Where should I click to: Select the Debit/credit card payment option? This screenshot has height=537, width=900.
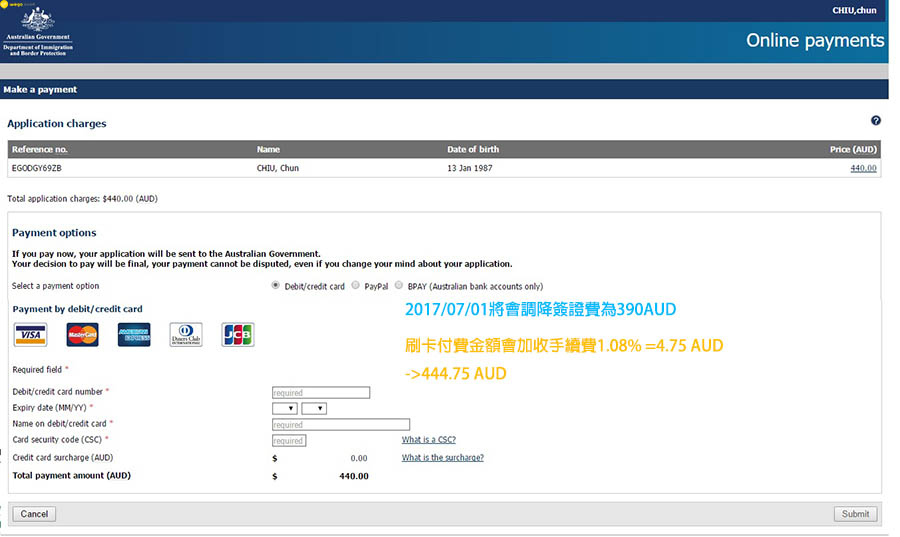point(276,286)
